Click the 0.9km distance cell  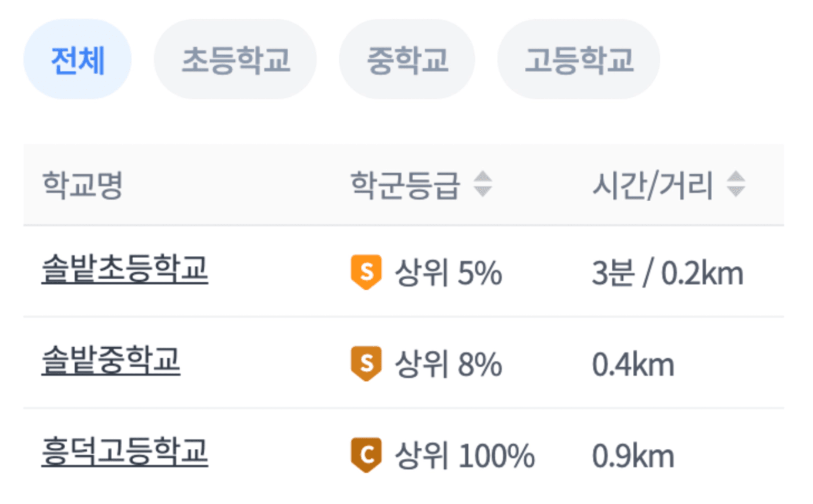[x=633, y=457]
